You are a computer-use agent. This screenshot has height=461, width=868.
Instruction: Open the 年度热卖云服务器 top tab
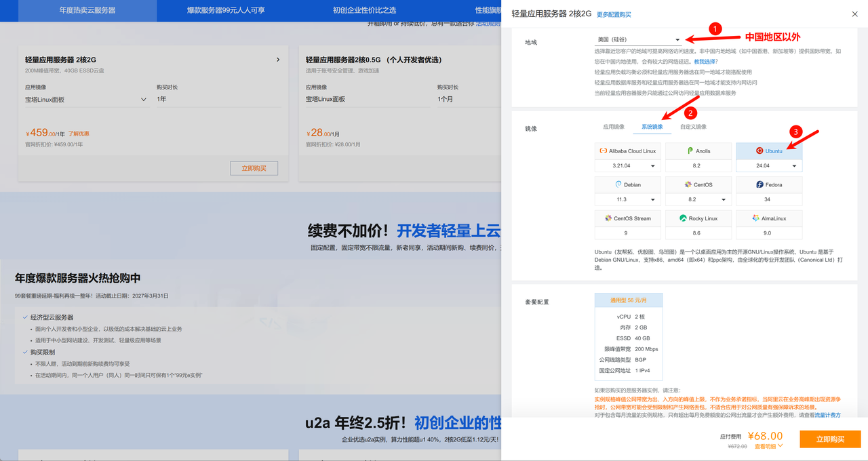[x=87, y=10]
